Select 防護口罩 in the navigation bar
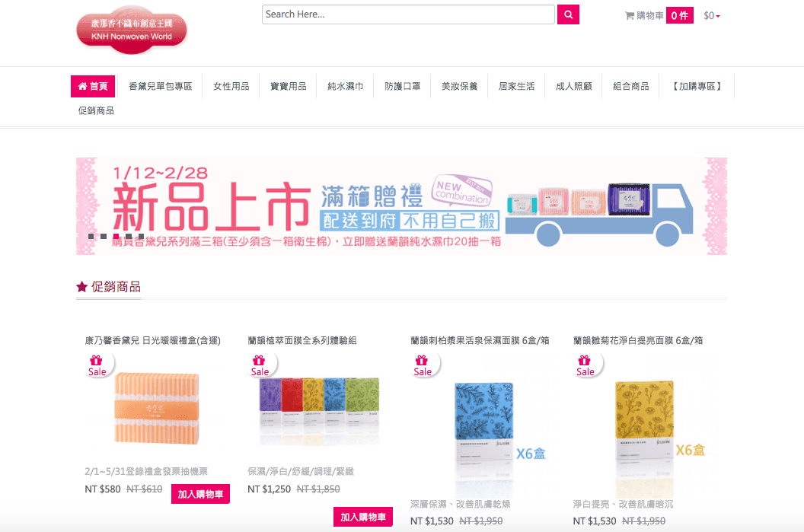Image resolution: width=804 pixels, height=532 pixels. [403, 86]
